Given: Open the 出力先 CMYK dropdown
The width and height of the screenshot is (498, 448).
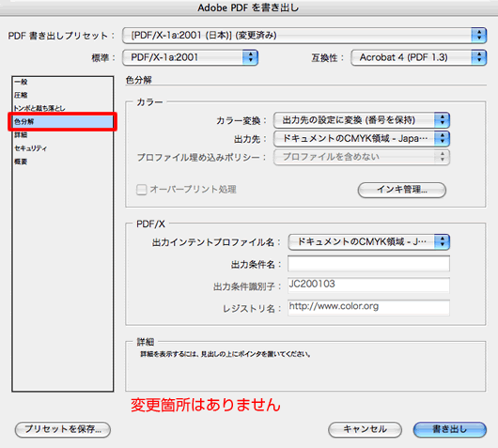Looking at the screenshot, I should [362, 138].
